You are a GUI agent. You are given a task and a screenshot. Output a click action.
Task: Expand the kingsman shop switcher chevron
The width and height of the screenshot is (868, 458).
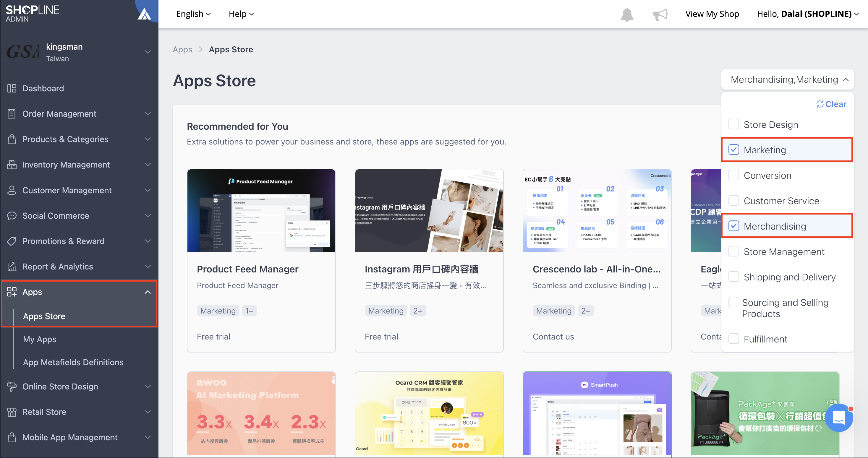pyautogui.click(x=148, y=52)
